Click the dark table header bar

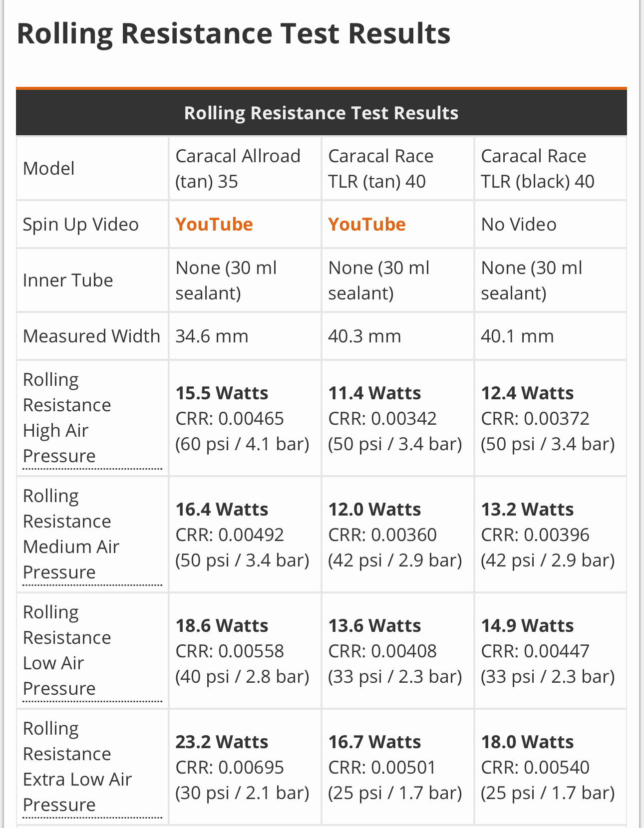[x=321, y=113]
